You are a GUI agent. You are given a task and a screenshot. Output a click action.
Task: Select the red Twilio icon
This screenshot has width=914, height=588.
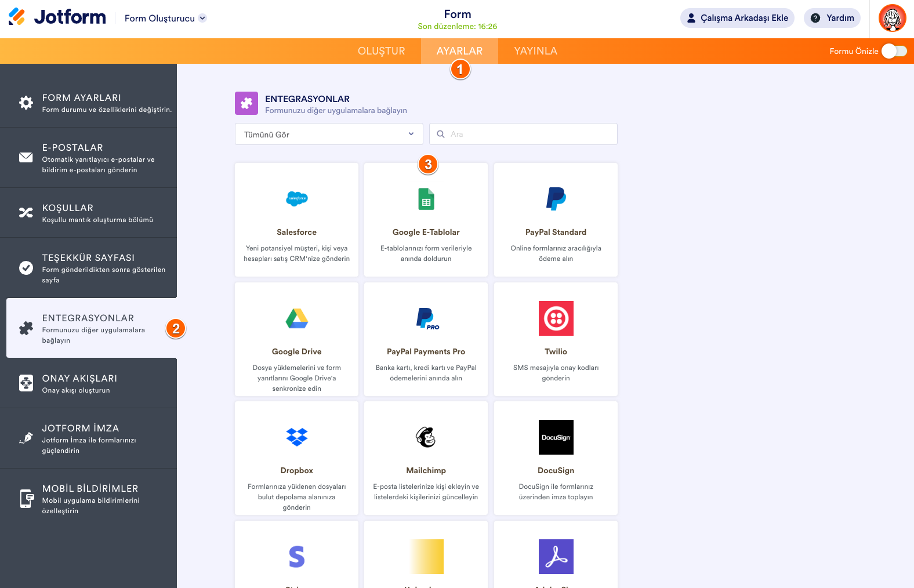coord(556,318)
